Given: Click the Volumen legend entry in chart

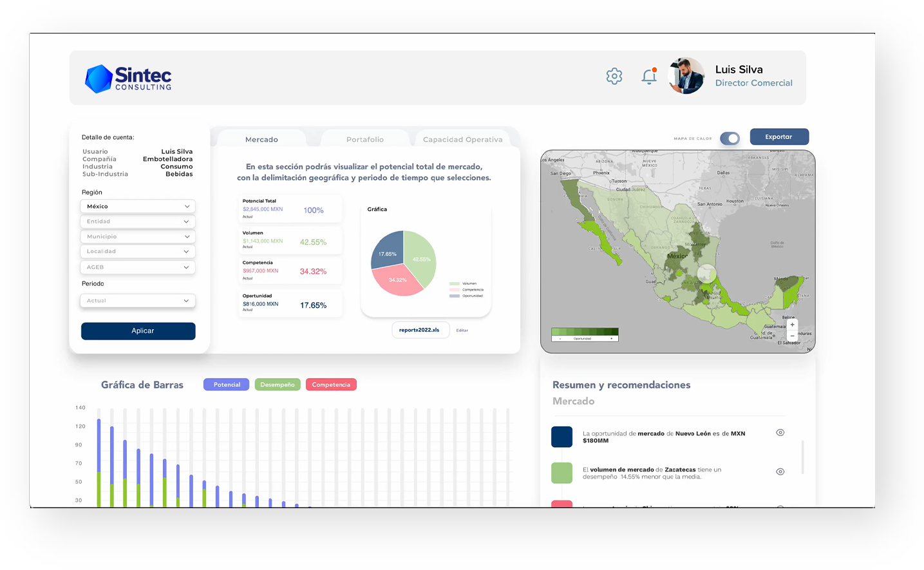Looking at the screenshot, I should [464, 283].
